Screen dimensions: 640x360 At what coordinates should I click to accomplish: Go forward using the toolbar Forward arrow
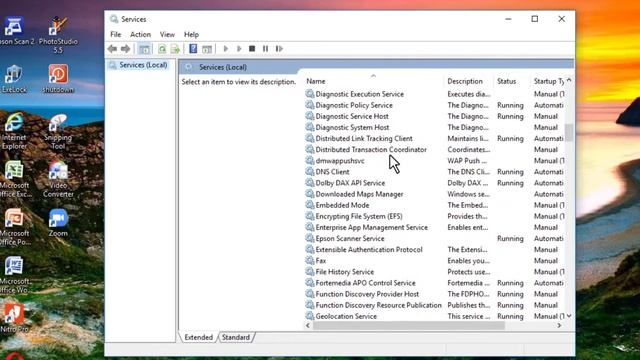[125, 49]
